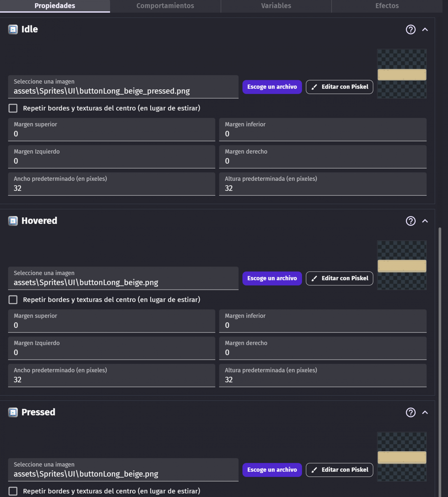Image resolution: width=448 pixels, height=497 pixels.
Task: Click the Idle Margen superior field
Action: (112, 129)
